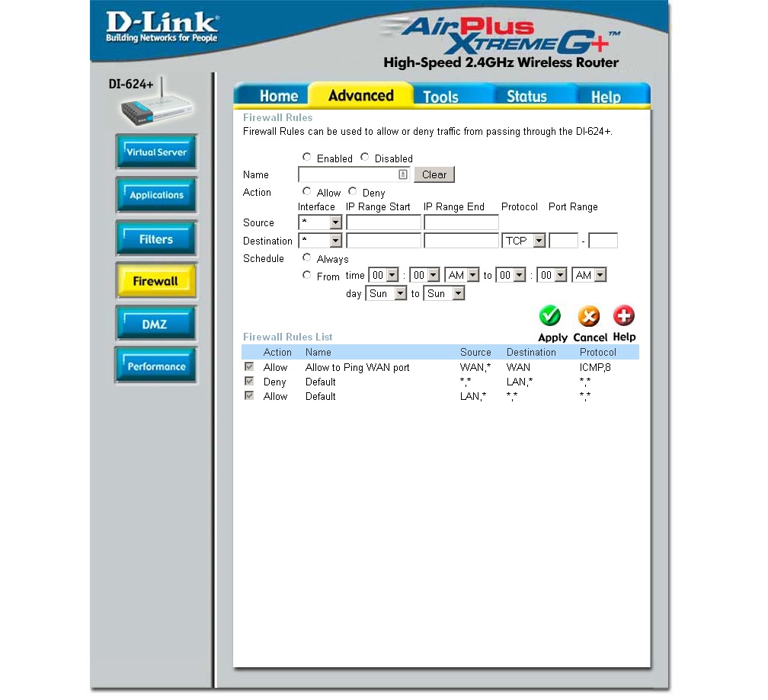Open the start day Sun dropdown
768x700 pixels.
point(386,293)
